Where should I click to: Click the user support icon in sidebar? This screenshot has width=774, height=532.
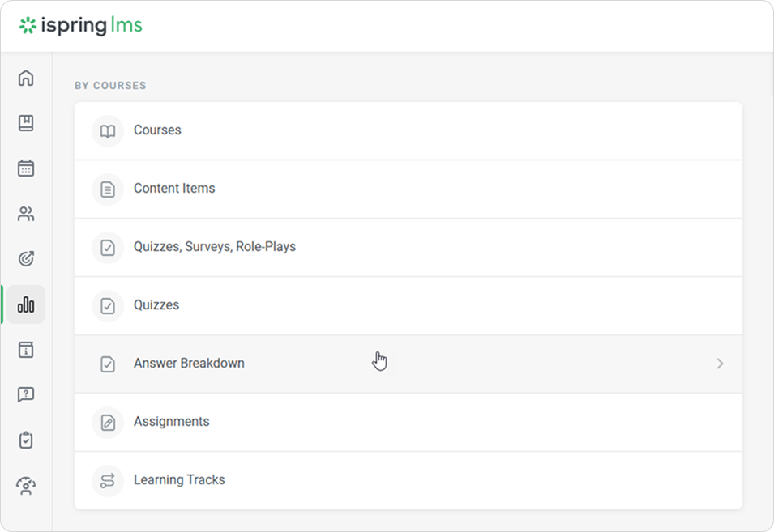coord(26,486)
